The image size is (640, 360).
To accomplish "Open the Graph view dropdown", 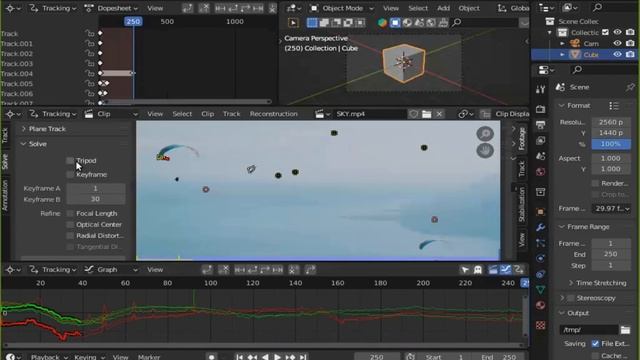I will point(111,269).
